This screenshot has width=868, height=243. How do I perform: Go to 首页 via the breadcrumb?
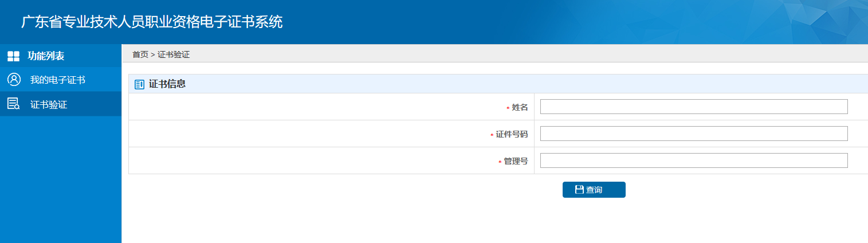140,54
